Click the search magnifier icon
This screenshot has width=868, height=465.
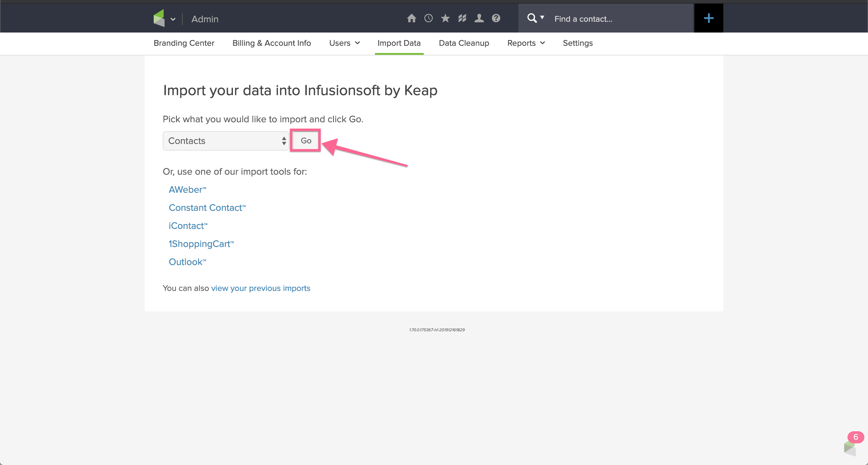(x=532, y=18)
